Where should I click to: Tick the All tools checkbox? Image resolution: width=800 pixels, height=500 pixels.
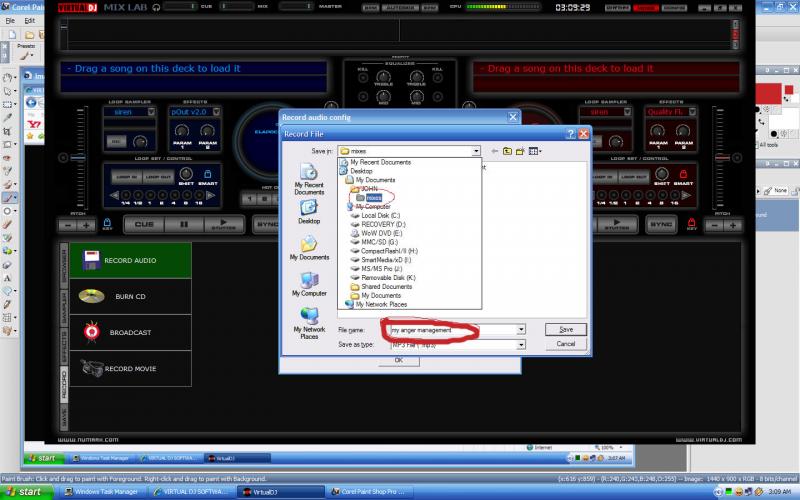pos(757,145)
